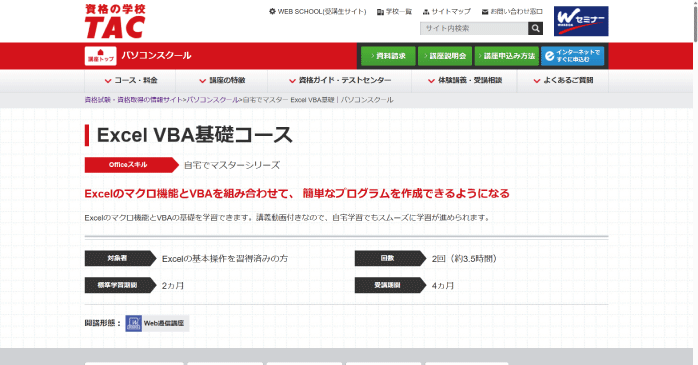Click the green 資料請求 button
The height and width of the screenshot is (365, 698).
[x=388, y=56]
